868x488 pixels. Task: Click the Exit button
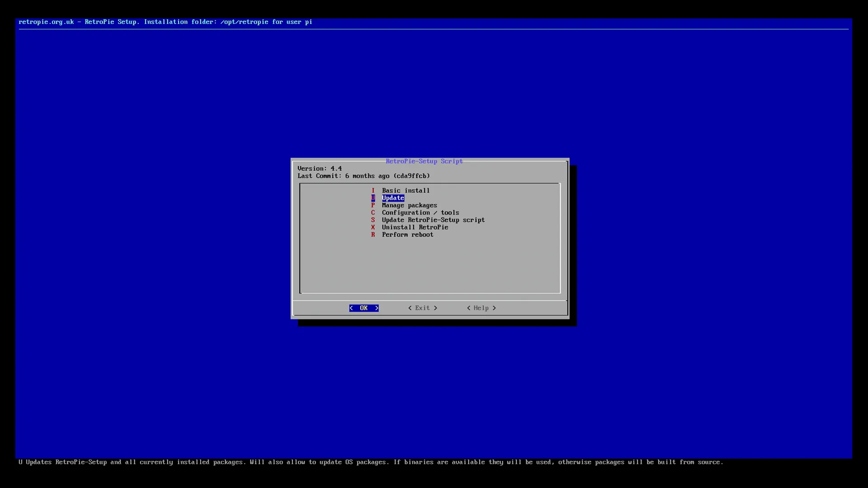pos(423,308)
